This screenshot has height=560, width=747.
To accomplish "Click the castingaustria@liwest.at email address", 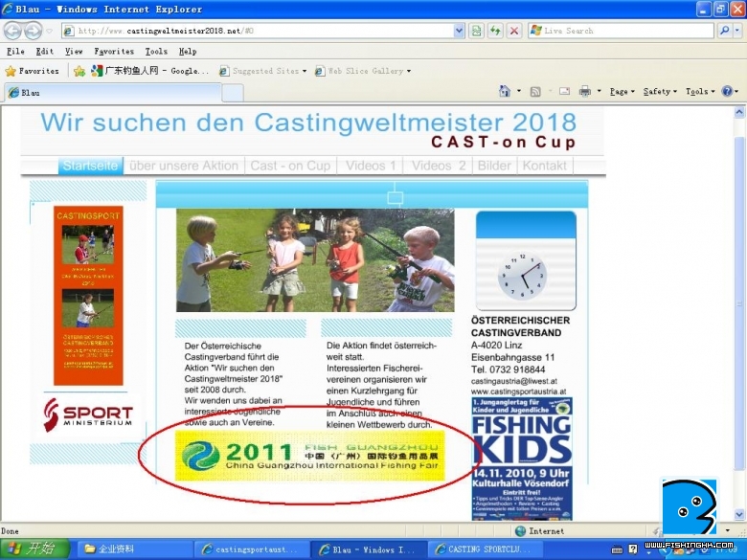I will pos(514,381).
